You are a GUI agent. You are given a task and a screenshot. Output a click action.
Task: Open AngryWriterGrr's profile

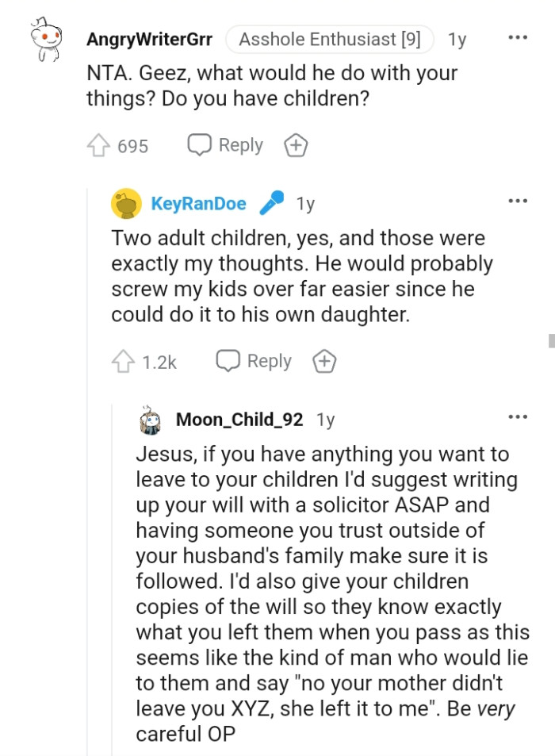[x=149, y=37]
